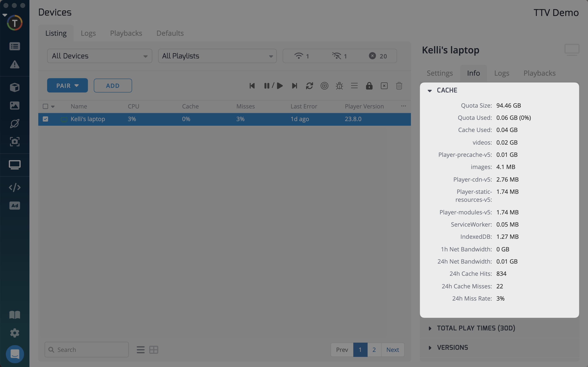The width and height of the screenshot is (588, 367).
Task: Open the All Playlists dropdown
Action: (217, 56)
